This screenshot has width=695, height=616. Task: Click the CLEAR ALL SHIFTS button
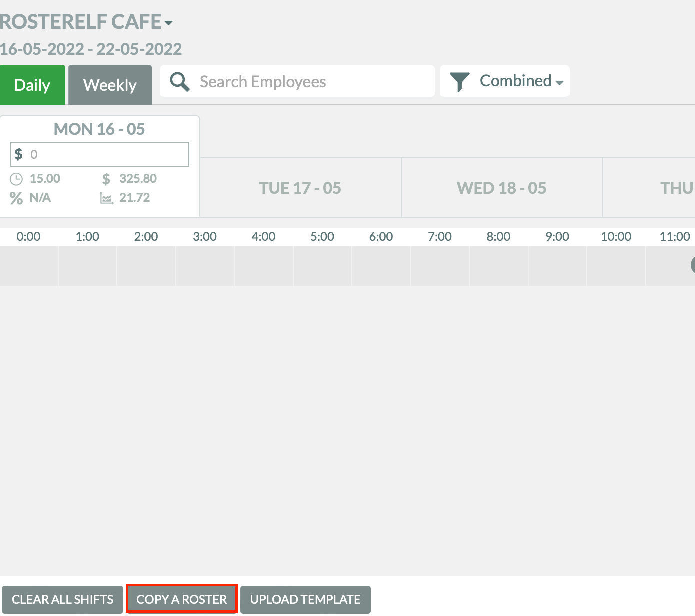(x=62, y=599)
